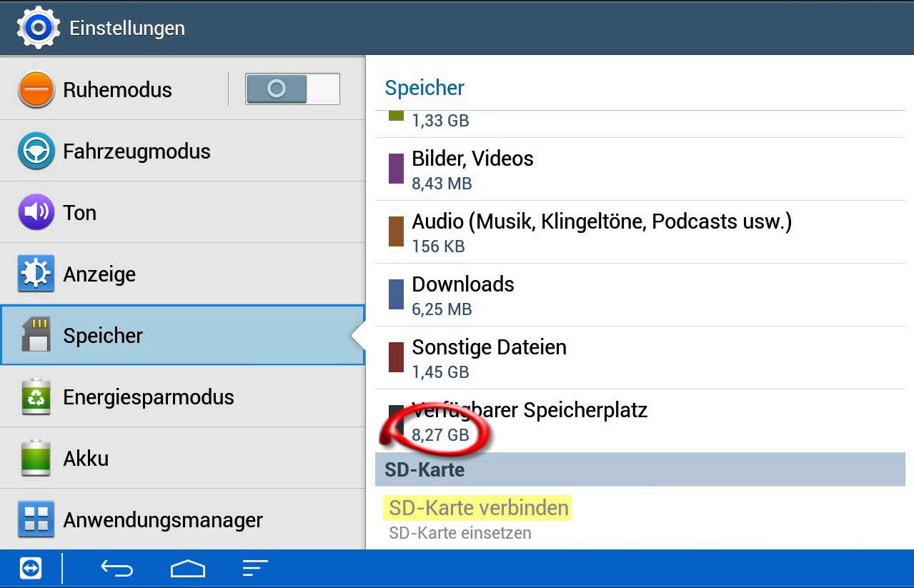Open Energiesparmodus recycle battery icon
Viewport: 914px width, 588px height.
tap(36, 397)
